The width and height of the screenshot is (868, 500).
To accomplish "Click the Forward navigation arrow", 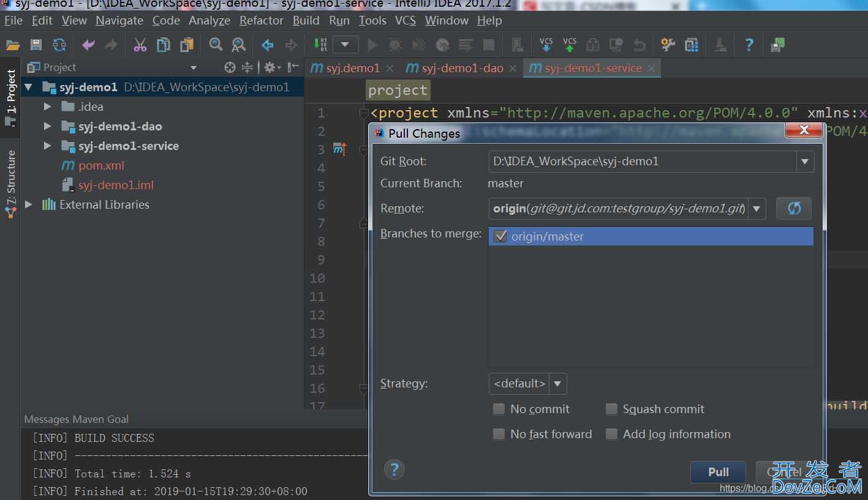I will click(x=291, y=45).
